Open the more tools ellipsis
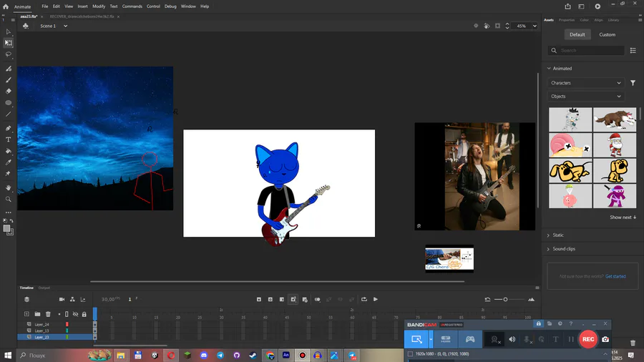 [8, 212]
